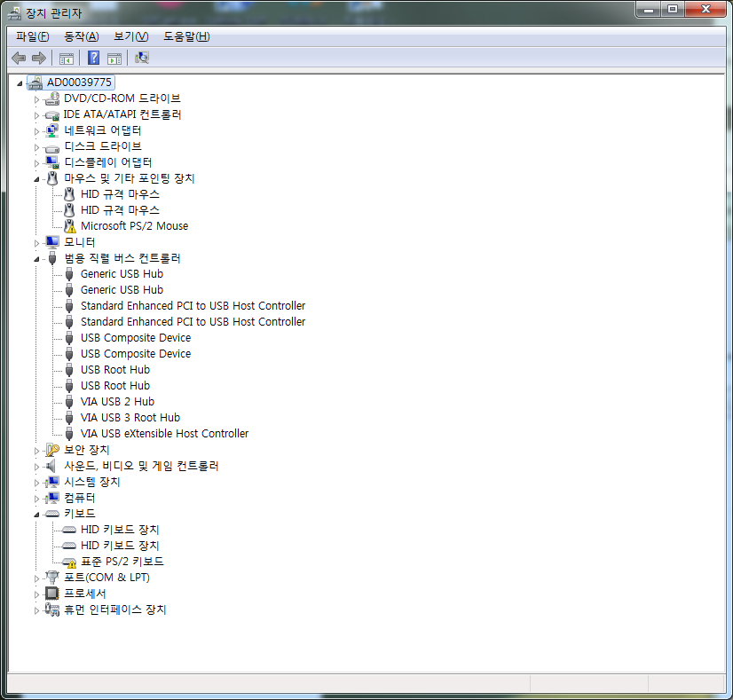
Task: Open the 파일(F) menu
Action: pos(32,36)
